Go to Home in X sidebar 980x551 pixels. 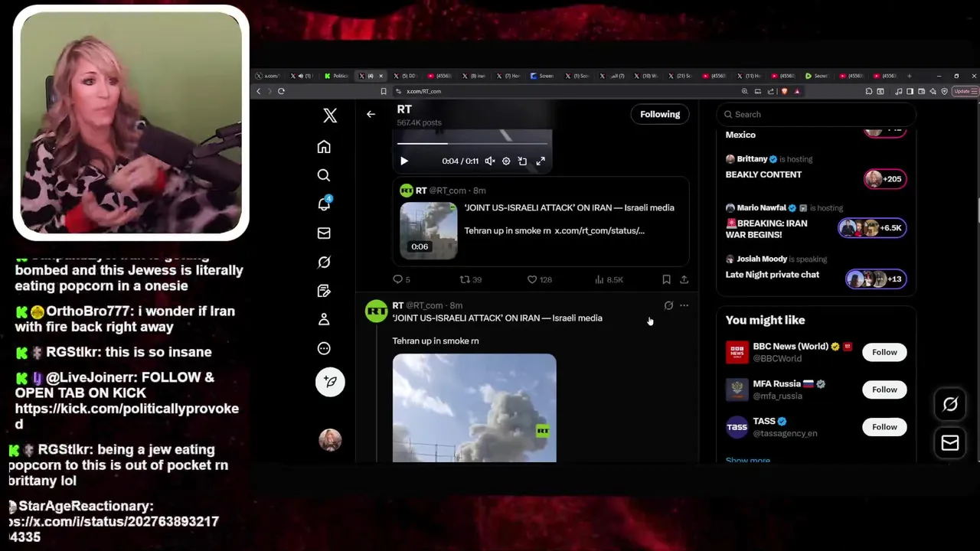pos(324,147)
